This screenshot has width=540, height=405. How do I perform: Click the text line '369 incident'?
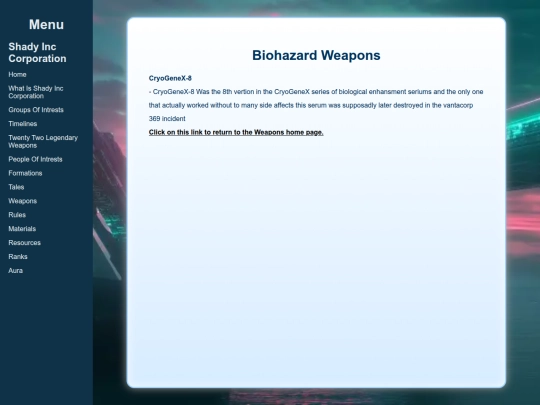pyautogui.click(x=167, y=118)
